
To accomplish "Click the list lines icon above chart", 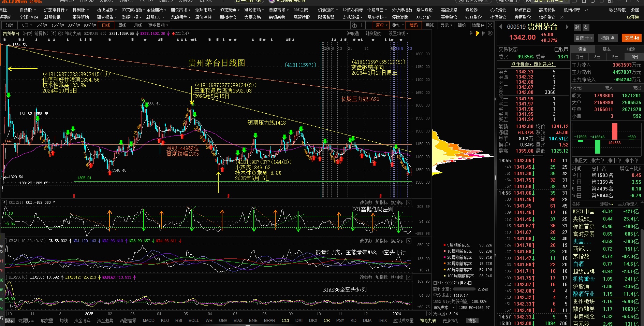I will click(471, 33).
